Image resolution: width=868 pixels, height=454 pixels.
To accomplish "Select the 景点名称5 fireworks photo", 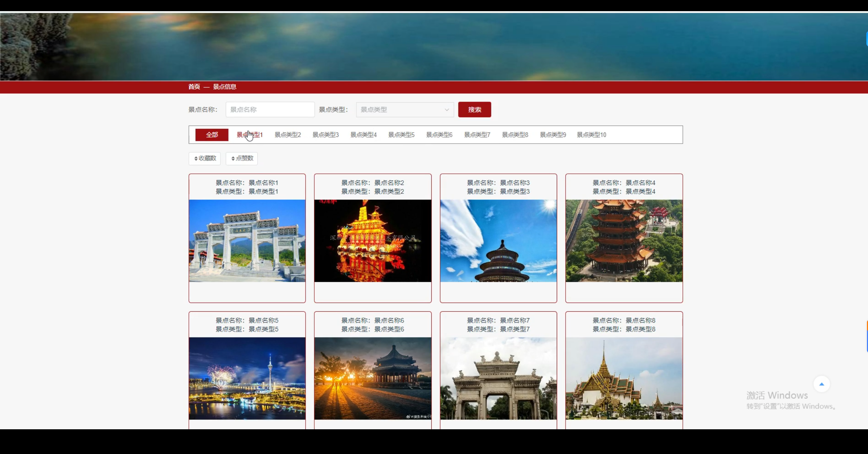I will [x=247, y=378].
